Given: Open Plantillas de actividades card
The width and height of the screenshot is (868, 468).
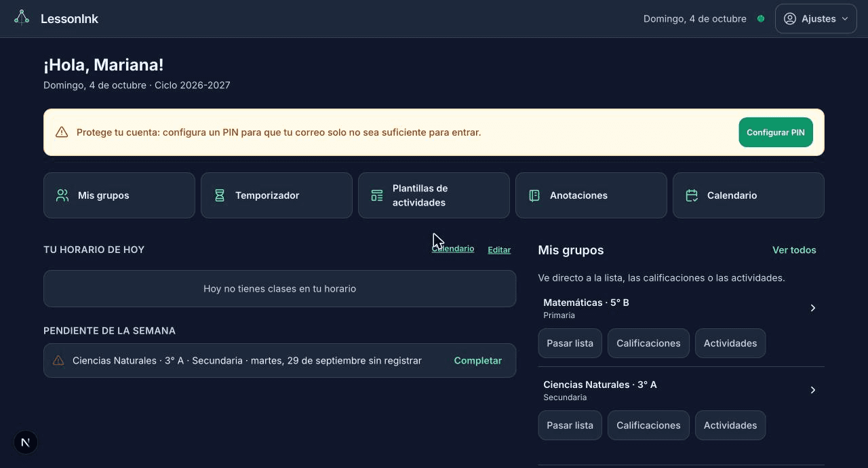Looking at the screenshot, I should (434, 195).
